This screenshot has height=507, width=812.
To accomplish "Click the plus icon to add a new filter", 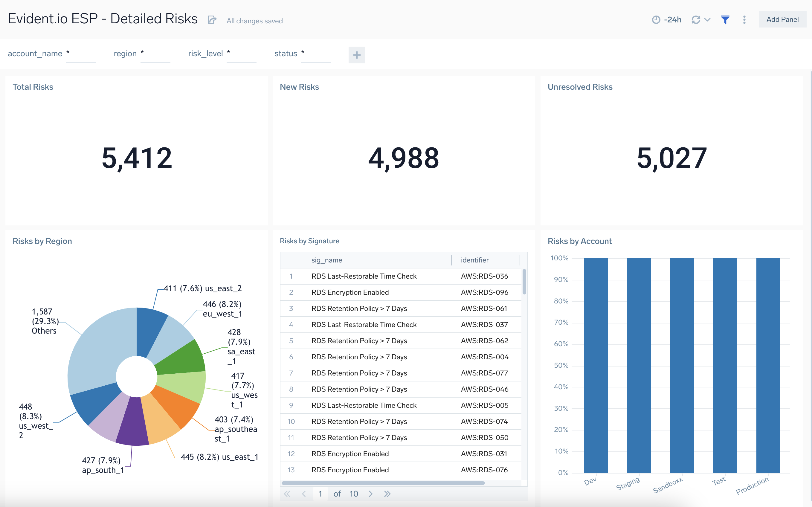I will pos(357,55).
